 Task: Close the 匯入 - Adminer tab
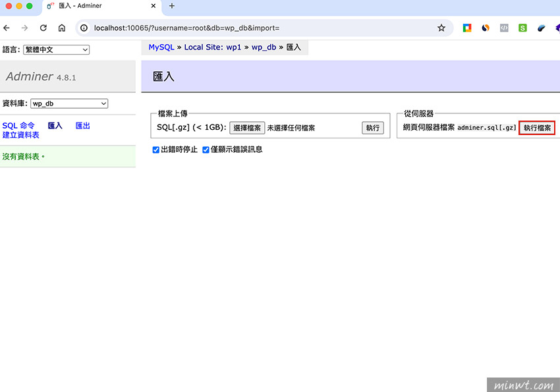click(154, 6)
